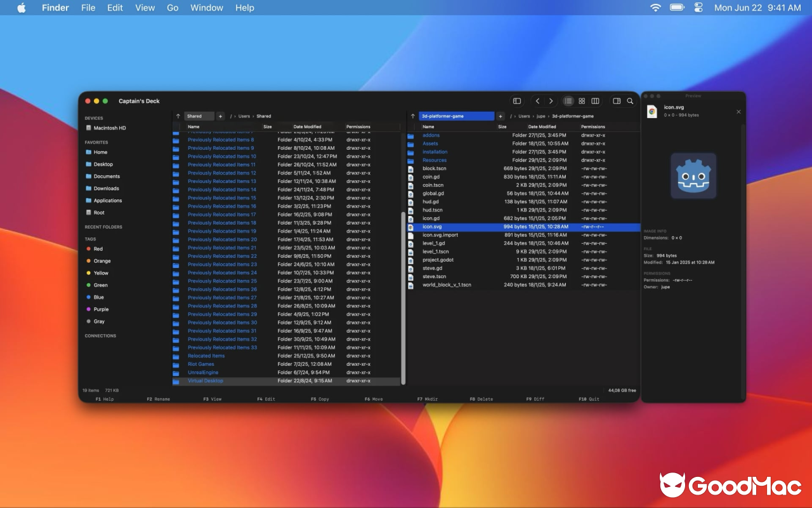This screenshot has height=508, width=812.
Task: Go to parent folder in right pane
Action: (x=413, y=116)
